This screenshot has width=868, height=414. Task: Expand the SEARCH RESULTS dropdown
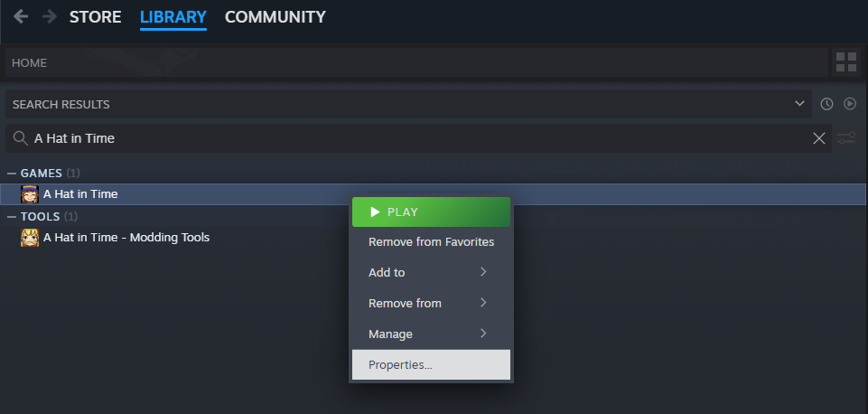click(408, 104)
